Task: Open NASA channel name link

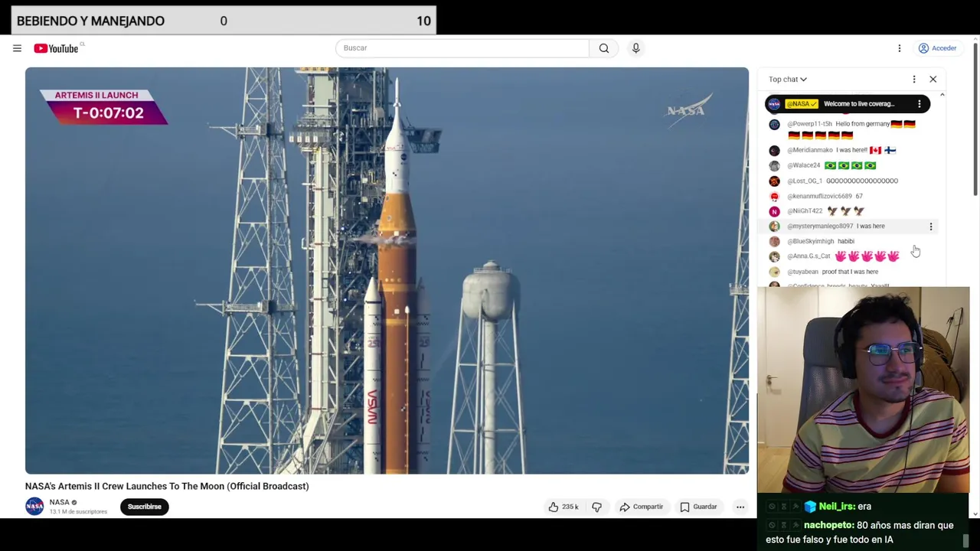Action: tap(59, 502)
